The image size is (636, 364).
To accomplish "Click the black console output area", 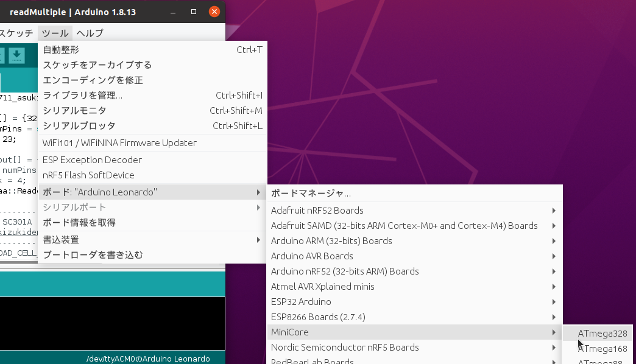I will [x=112, y=323].
